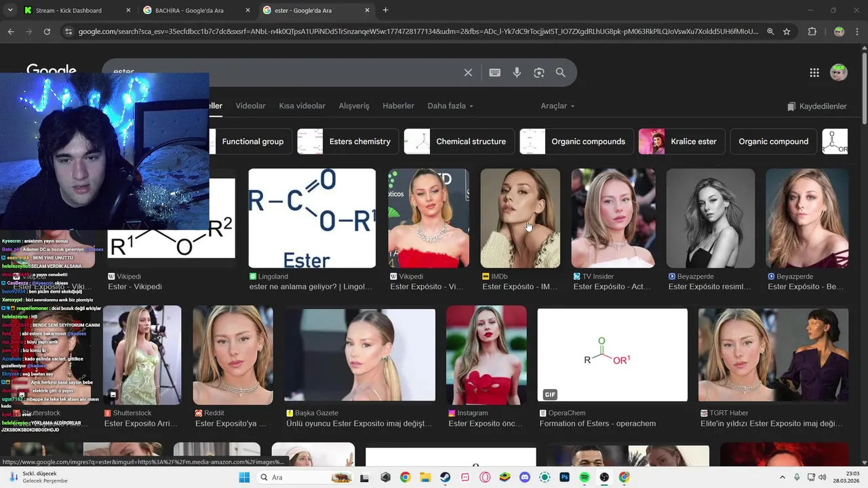Open the Google apps grid
Screen dimensions: 868x488
coord(814,73)
